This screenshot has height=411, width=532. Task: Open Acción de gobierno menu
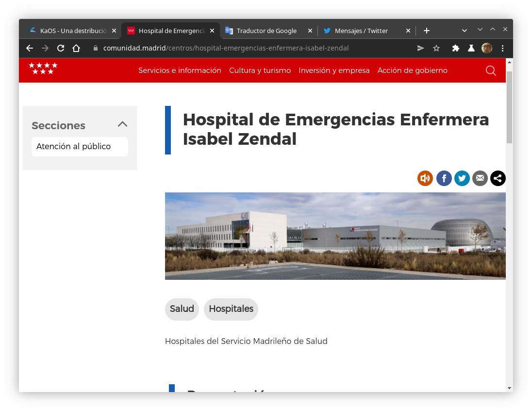click(x=412, y=70)
